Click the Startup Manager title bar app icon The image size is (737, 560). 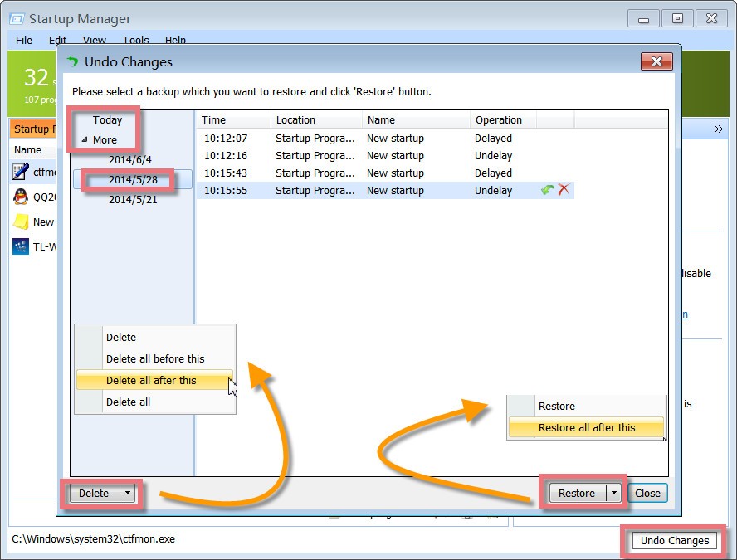(16, 18)
